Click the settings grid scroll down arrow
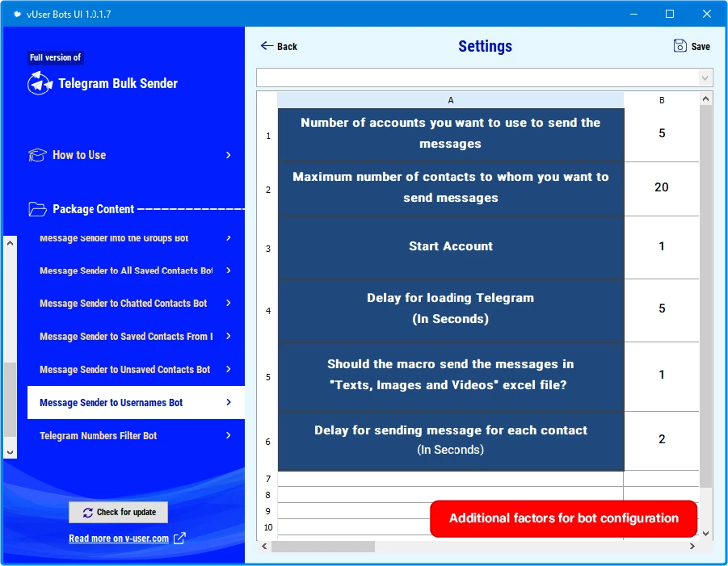 pos(705,534)
